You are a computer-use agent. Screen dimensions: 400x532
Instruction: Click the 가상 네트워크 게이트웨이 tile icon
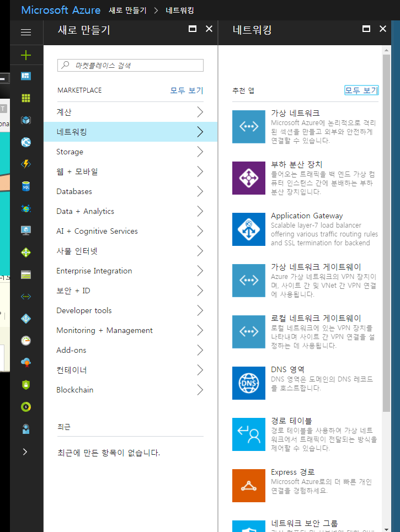click(x=249, y=280)
